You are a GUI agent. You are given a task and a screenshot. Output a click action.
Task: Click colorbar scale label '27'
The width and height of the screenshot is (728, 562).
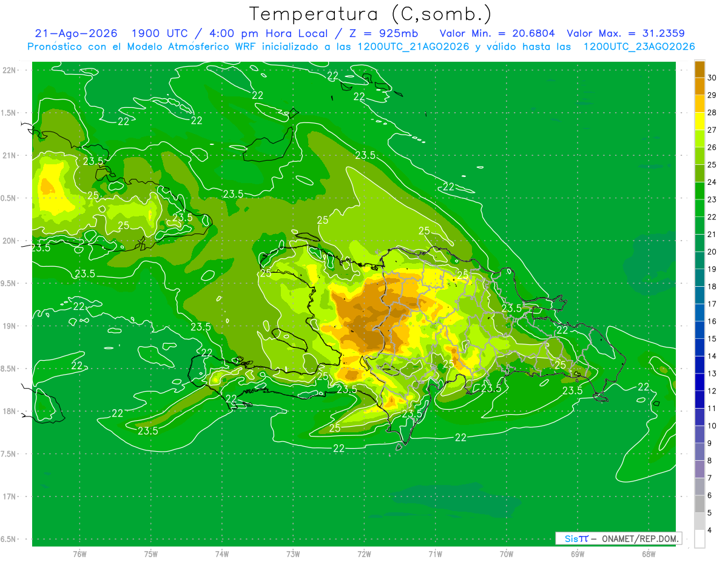(712, 130)
